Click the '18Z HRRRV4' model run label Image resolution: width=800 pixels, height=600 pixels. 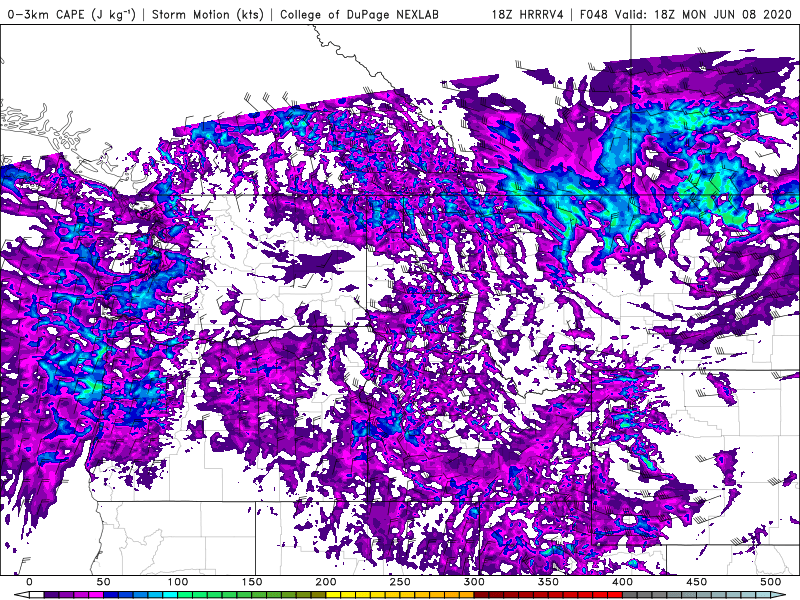528,14
